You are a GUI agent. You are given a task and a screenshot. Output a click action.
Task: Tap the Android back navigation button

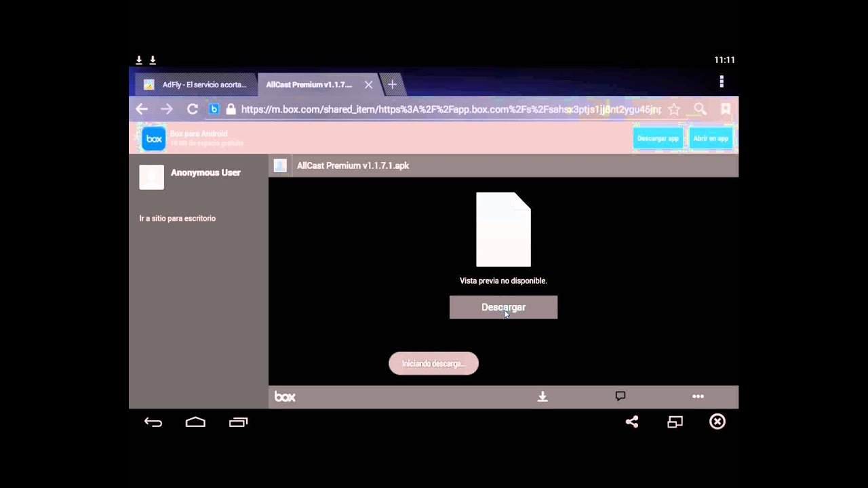click(153, 422)
